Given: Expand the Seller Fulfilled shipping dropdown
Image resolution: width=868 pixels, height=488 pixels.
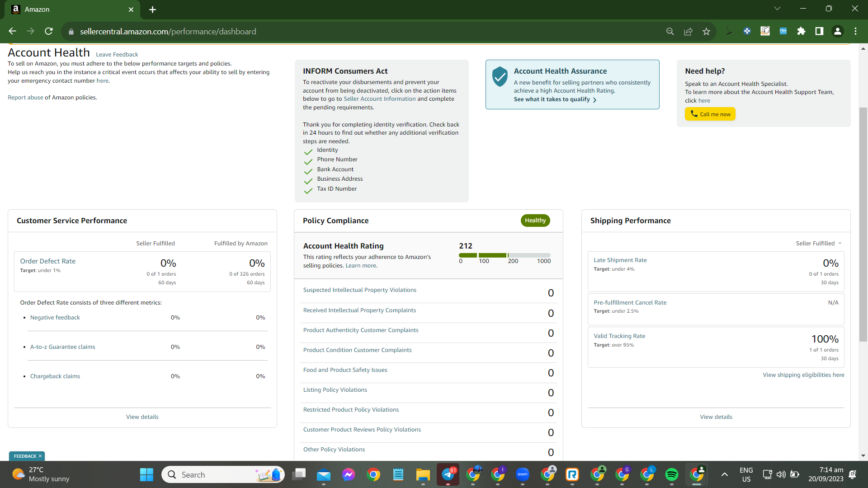Looking at the screenshot, I should point(819,244).
